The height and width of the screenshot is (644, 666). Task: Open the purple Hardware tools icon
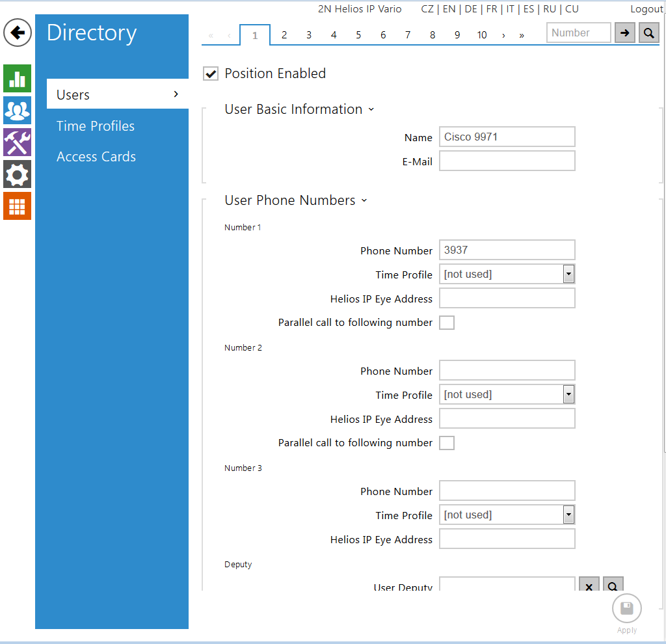pos(17,142)
